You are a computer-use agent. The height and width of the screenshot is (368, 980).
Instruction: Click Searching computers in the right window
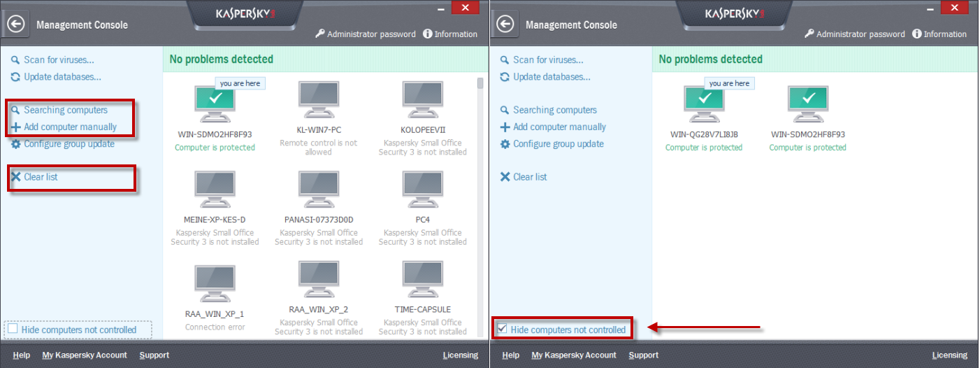tap(549, 110)
